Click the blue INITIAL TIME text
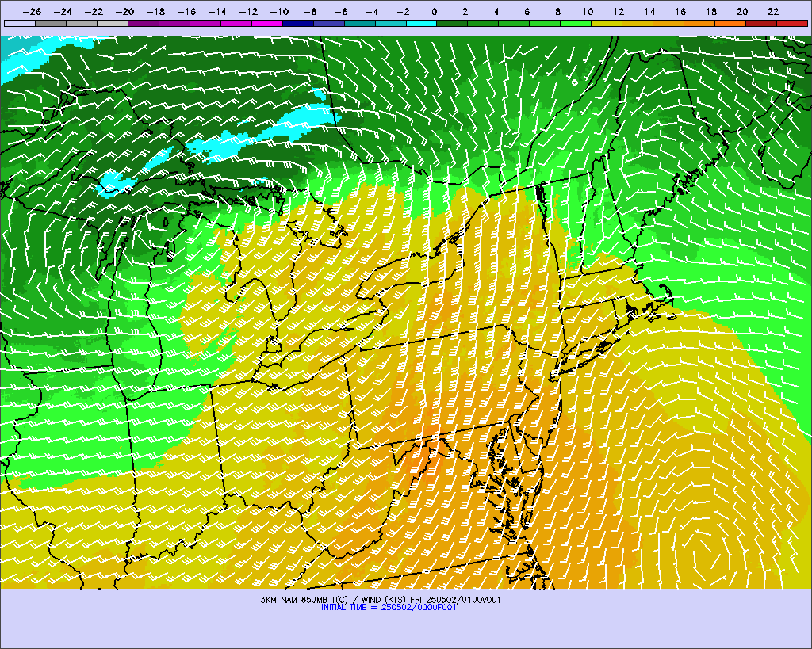This screenshot has height=649, width=812. [x=389, y=608]
